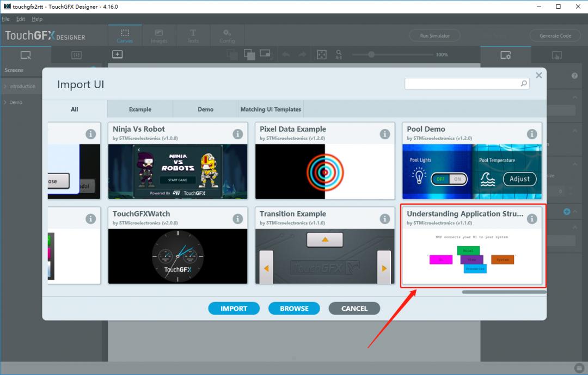588x375 pixels.
Task: Switch to the Demo tab
Action: (x=205, y=109)
